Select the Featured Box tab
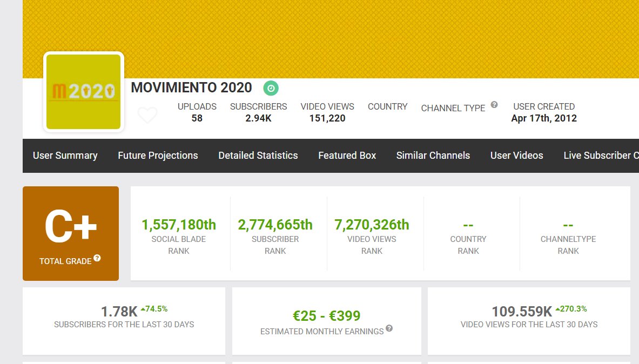This screenshot has width=639, height=364. 347,156
